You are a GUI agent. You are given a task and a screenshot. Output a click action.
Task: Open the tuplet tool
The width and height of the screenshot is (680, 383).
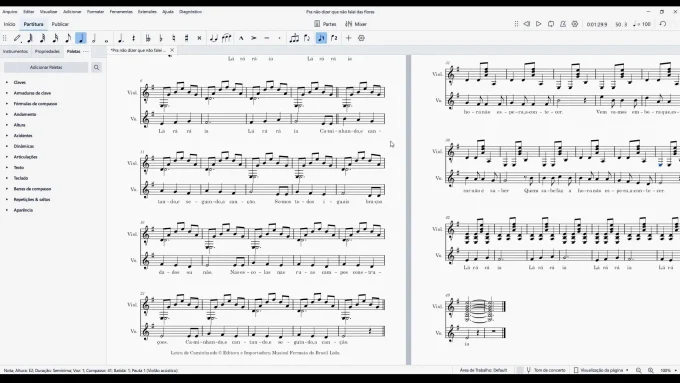(x=294, y=38)
